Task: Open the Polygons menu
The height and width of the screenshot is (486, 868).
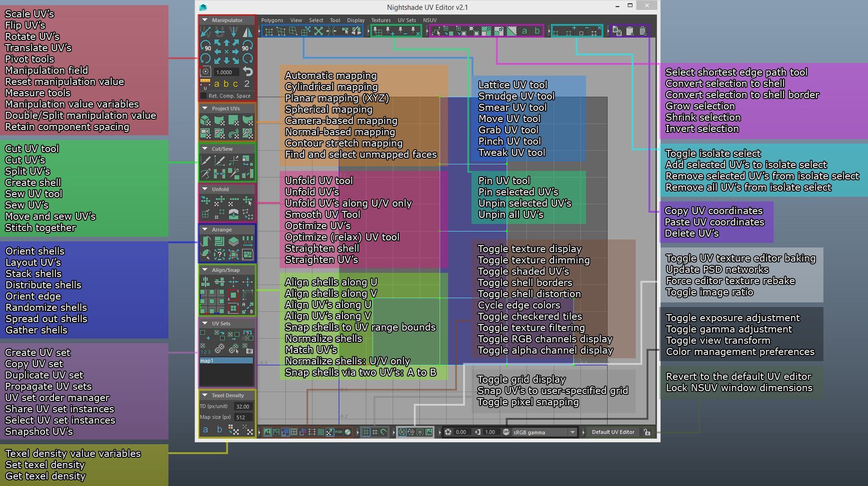Action: (x=272, y=20)
